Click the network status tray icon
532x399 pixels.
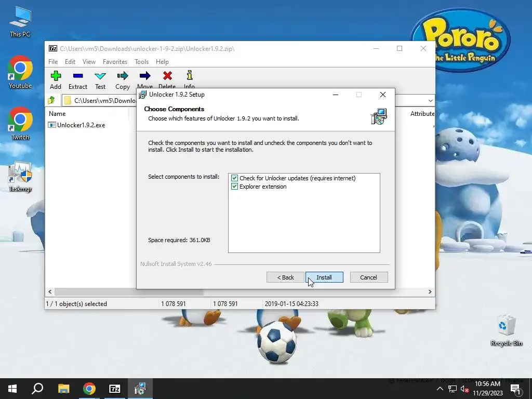click(453, 389)
